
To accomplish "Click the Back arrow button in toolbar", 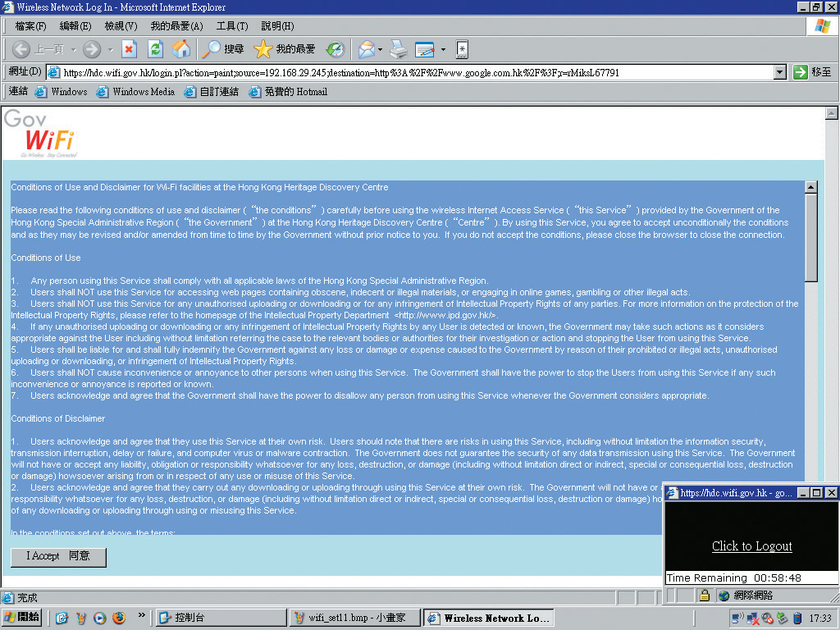I will tap(21, 49).
